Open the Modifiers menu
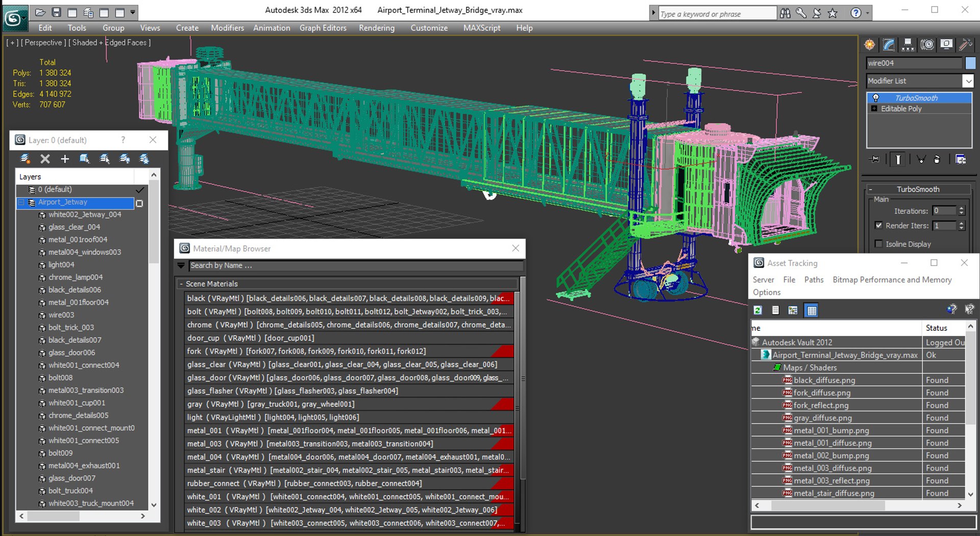The image size is (980, 536). pos(227,28)
